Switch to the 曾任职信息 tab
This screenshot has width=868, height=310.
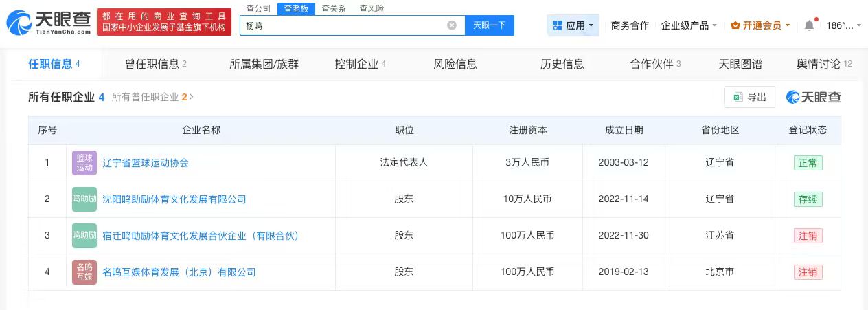155,64
